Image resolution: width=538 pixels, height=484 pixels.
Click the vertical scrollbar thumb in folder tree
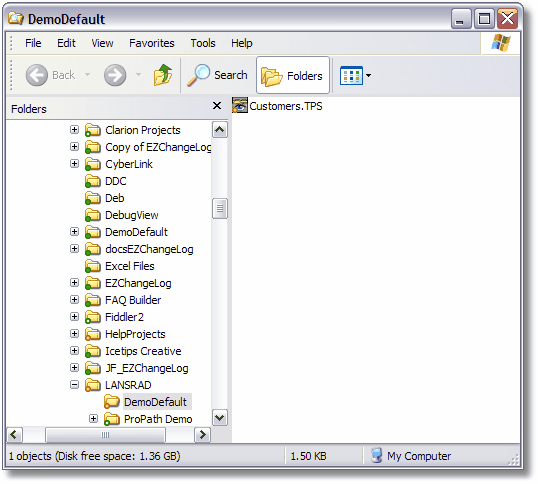click(x=220, y=208)
